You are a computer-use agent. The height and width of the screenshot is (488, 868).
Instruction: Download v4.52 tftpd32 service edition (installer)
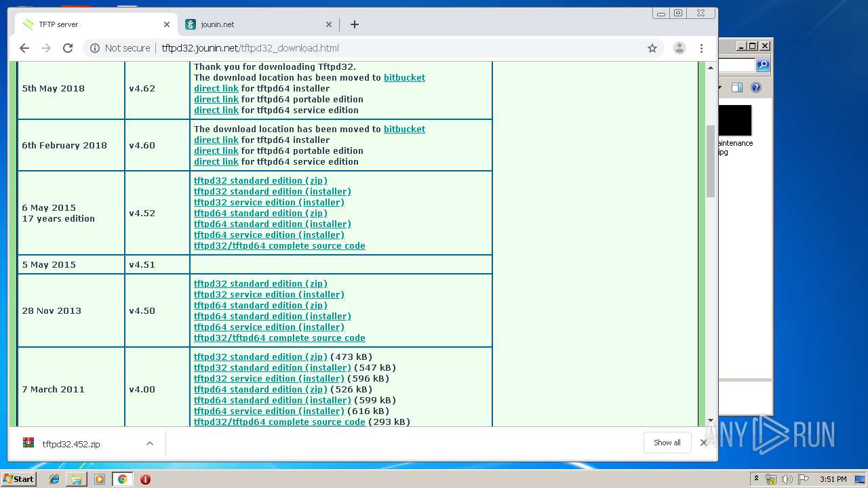coord(269,202)
